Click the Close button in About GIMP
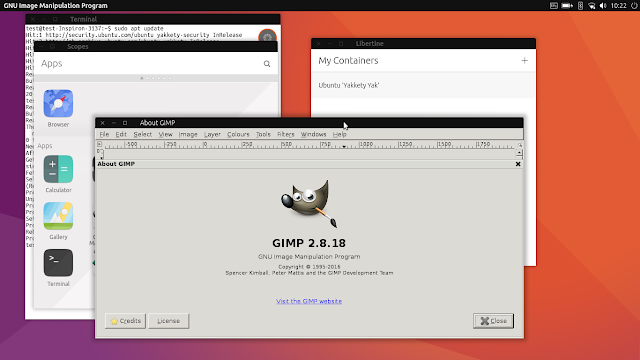Image resolution: width=640 pixels, height=360 pixels. point(493,321)
